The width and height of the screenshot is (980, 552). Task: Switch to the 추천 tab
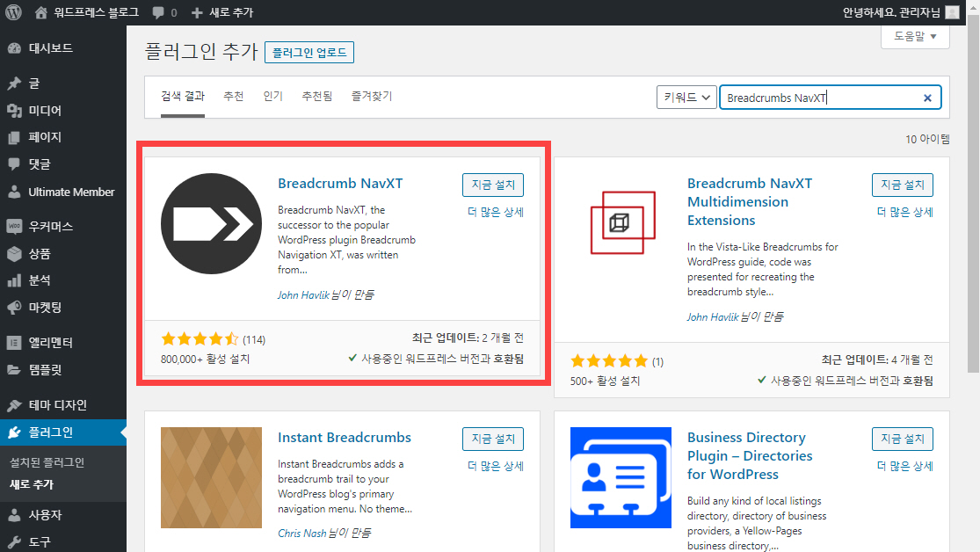click(x=234, y=97)
